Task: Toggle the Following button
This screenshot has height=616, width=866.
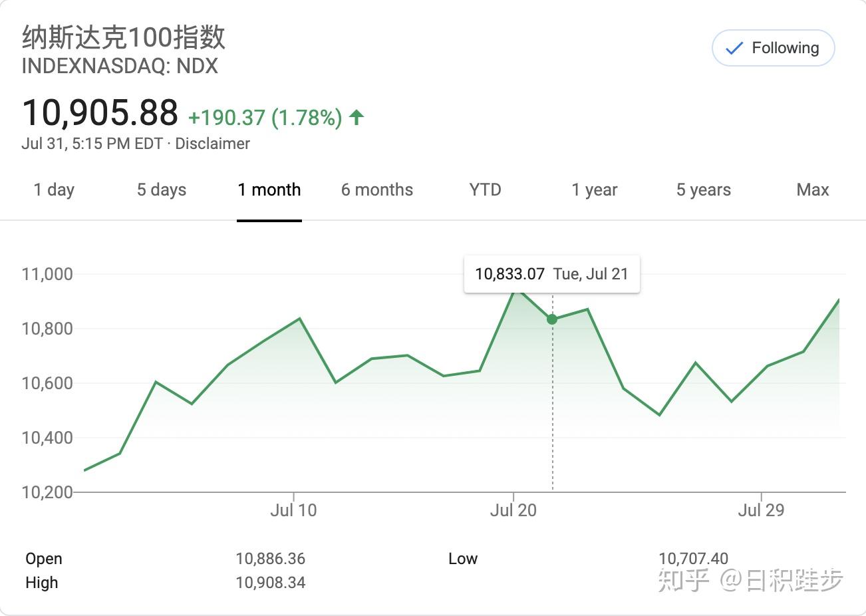Action: (x=773, y=48)
